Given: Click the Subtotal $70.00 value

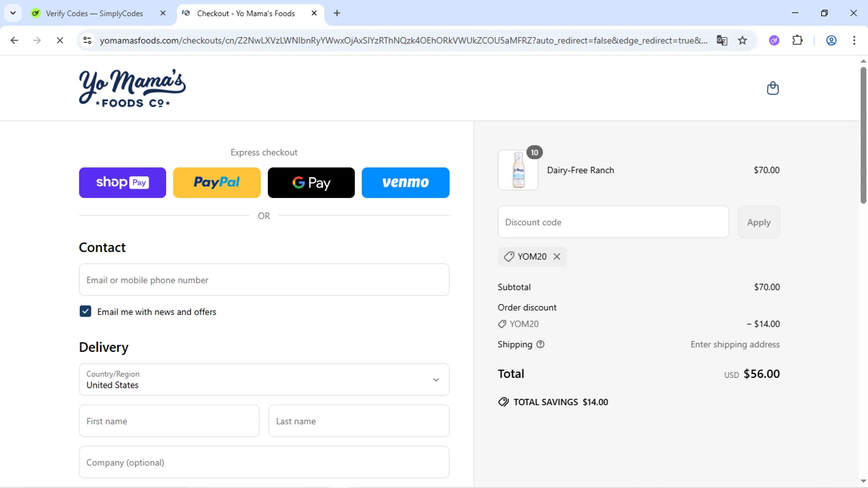Looking at the screenshot, I should pyautogui.click(x=767, y=287).
